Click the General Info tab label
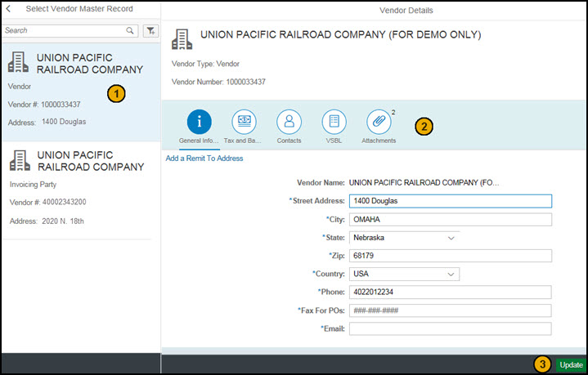Image resolution: width=588 pixels, height=375 pixels. click(199, 141)
